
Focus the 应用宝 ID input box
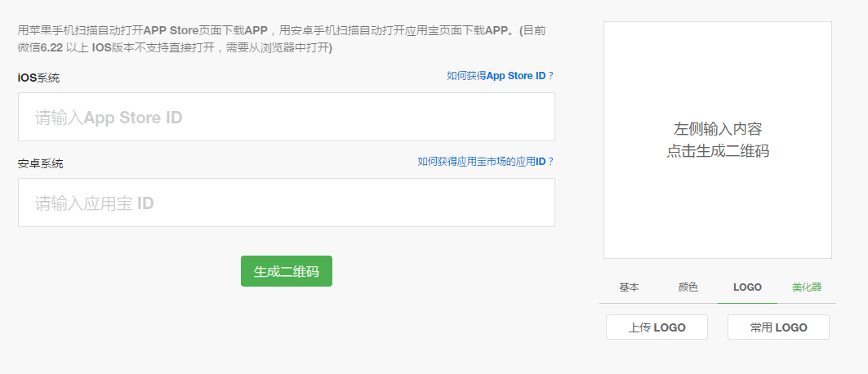coord(286,203)
